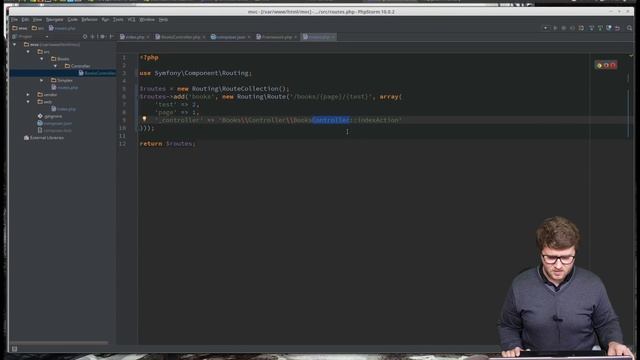Screen dimensions: 640x360
Task: Select the Simplex folder in tree
Action: (62, 80)
